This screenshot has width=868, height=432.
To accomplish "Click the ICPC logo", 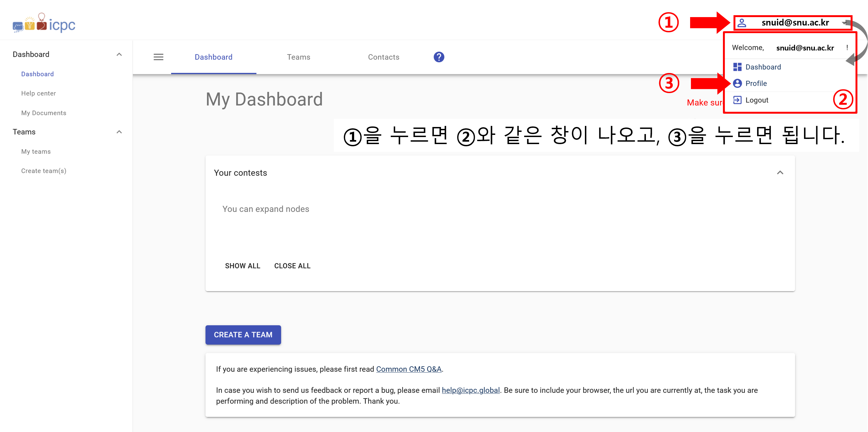I will (44, 24).
